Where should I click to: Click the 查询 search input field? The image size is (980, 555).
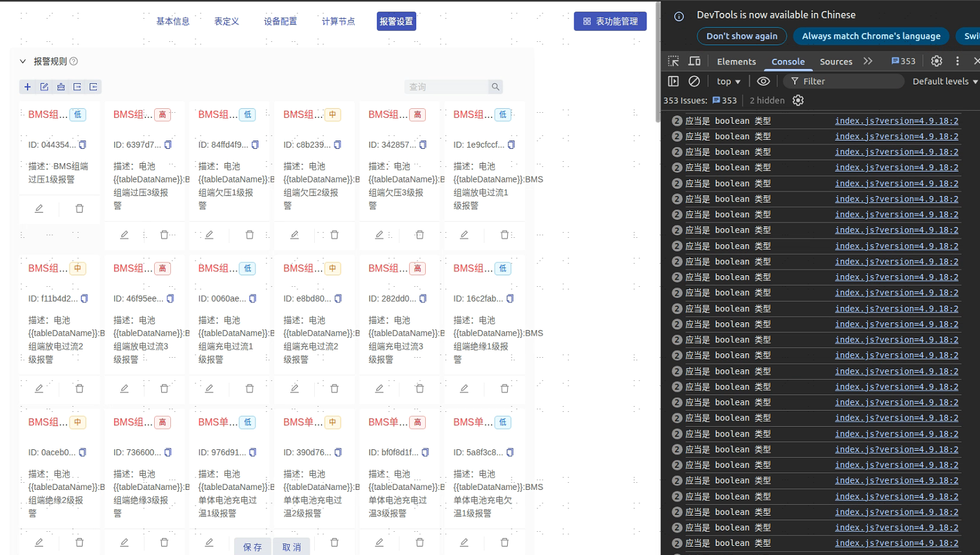coord(446,87)
